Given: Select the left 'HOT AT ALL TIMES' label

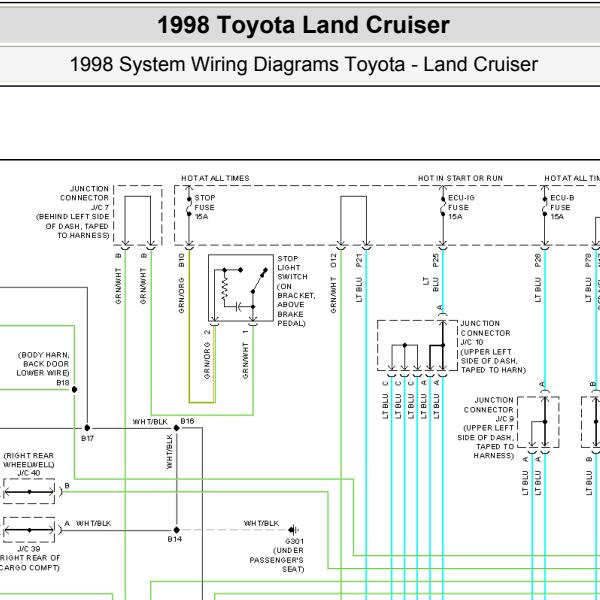Looking at the screenshot, I should pos(215,178).
